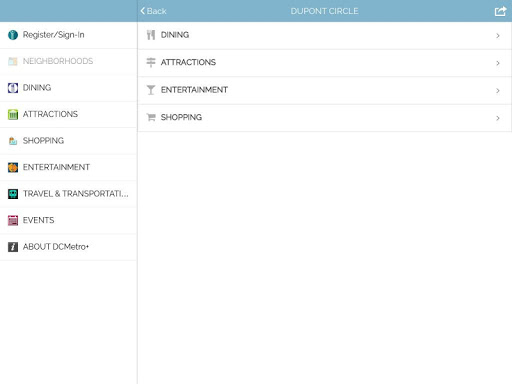The width and height of the screenshot is (512, 384).
Task: Expand the Shopping row chevron
Action: [x=498, y=118]
